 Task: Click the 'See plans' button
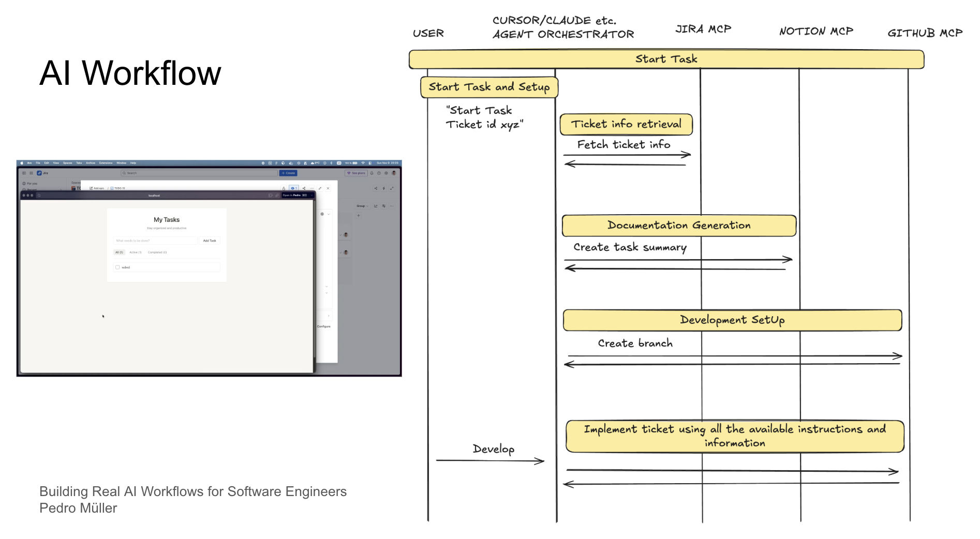(x=356, y=173)
